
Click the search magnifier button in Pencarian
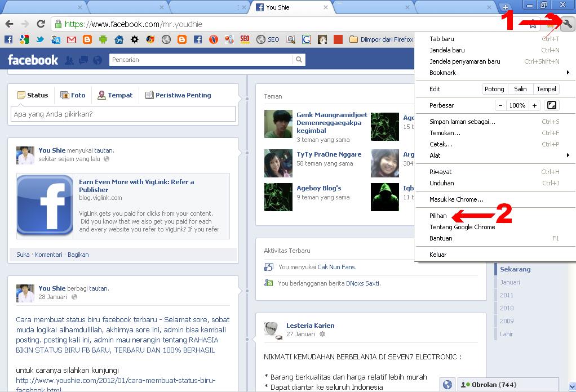click(299, 60)
